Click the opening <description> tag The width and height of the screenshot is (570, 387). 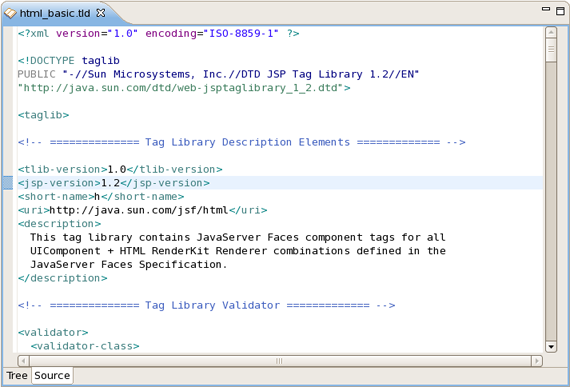[x=59, y=224]
